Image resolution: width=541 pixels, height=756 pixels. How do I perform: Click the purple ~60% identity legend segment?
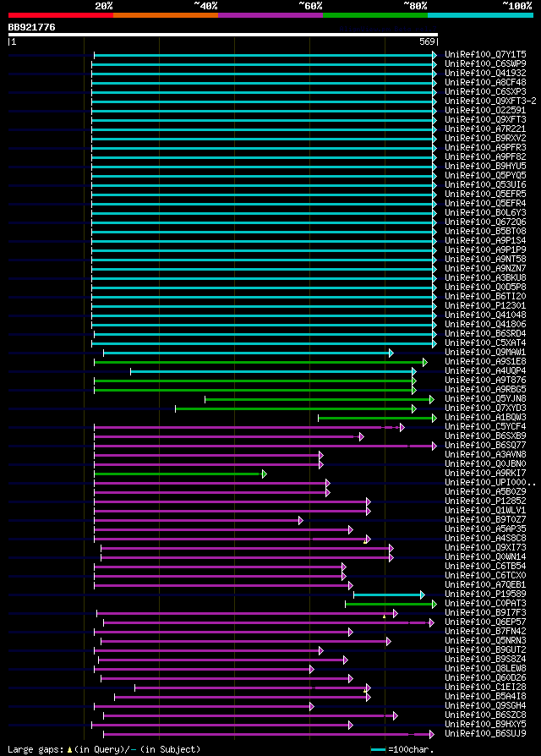[x=270, y=15]
